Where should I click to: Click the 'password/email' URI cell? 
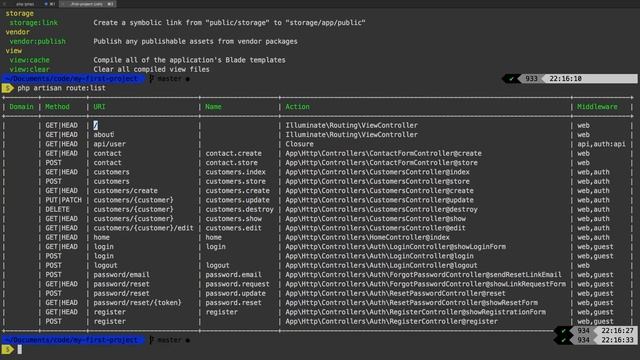pos(121,275)
